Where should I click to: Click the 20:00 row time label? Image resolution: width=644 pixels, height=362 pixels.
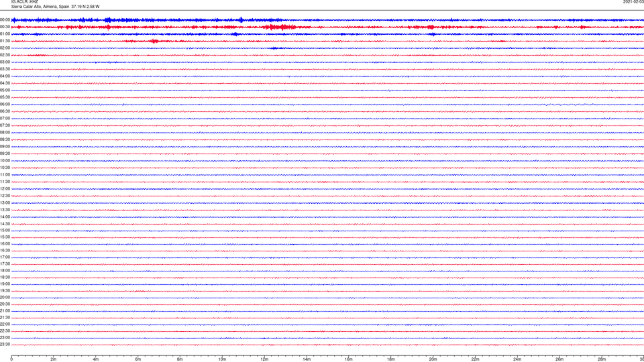[x=5, y=298]
